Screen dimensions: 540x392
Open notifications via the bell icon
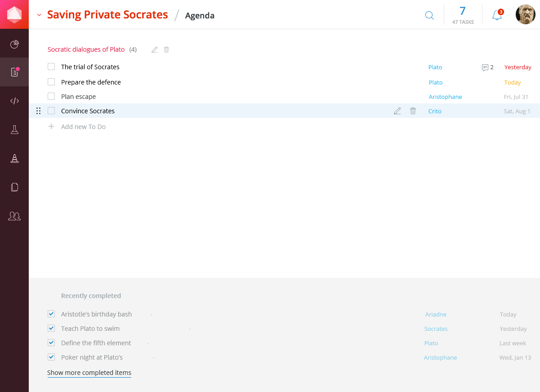click(x=496, y=15)
